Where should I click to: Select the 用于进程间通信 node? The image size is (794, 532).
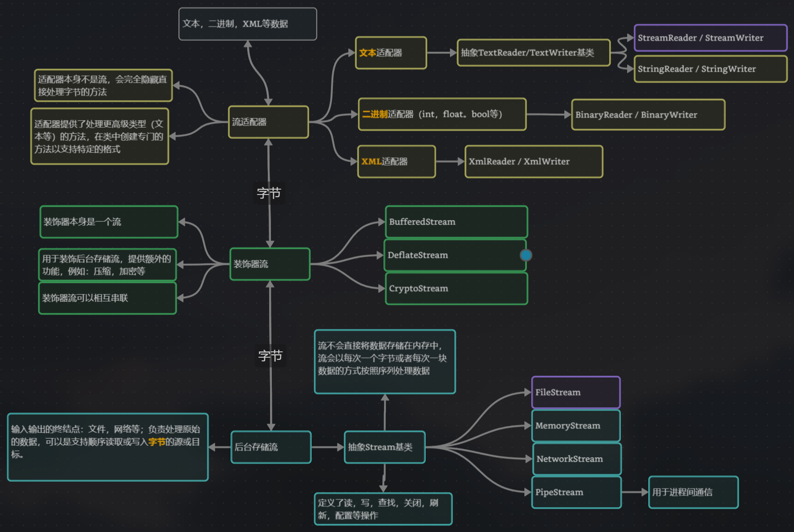(x=693, y=492)
